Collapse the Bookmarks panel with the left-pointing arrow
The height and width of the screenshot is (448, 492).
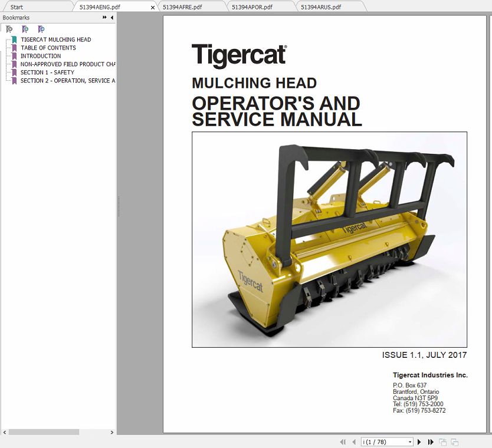pos(111,18)
